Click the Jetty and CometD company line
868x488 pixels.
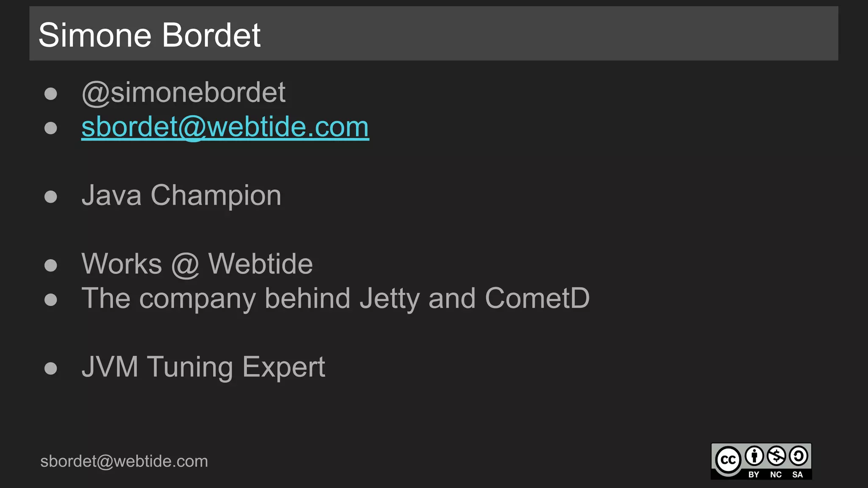335,298
